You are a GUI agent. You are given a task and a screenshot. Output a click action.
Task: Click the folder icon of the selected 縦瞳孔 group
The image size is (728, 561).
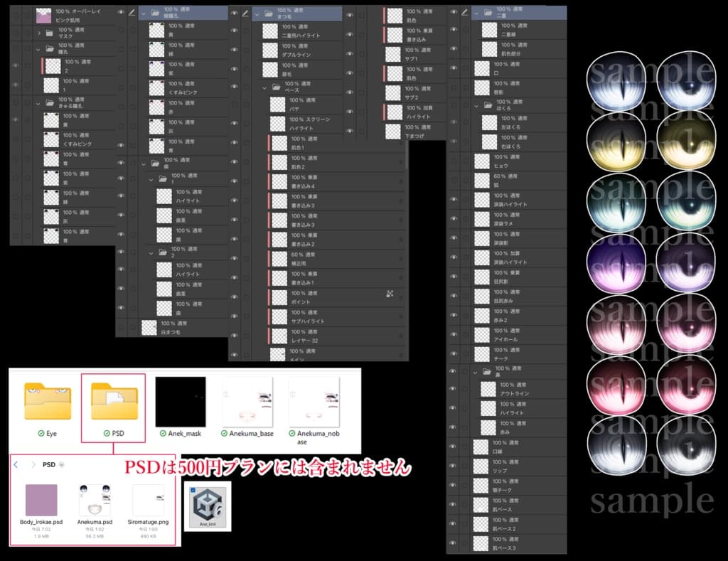tap(156, 13)
